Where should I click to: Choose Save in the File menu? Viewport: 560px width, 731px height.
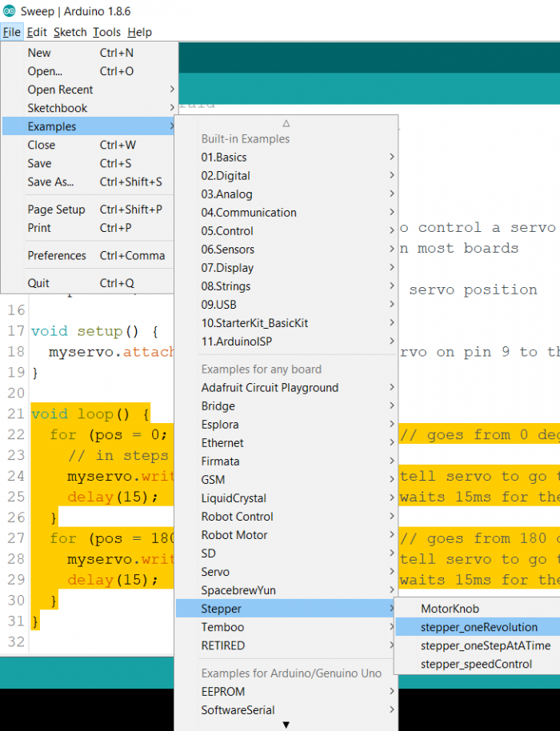pyautogui.click(x=89, y=164)
